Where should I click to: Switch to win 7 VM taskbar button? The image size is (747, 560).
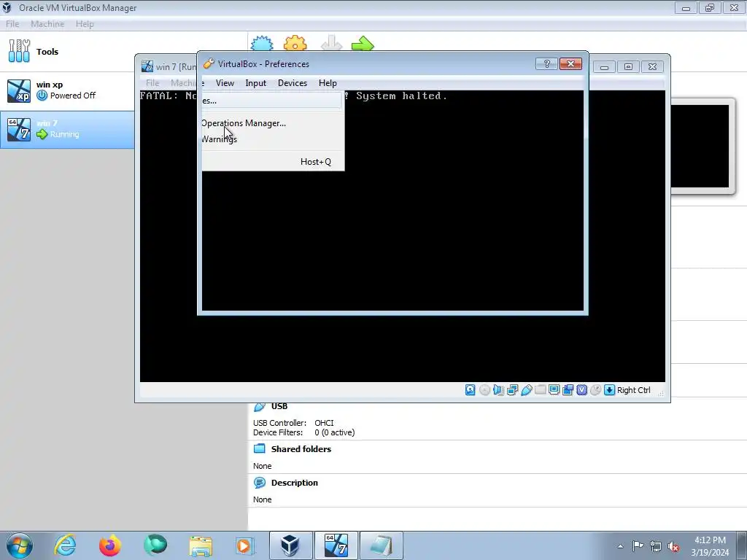336,545
